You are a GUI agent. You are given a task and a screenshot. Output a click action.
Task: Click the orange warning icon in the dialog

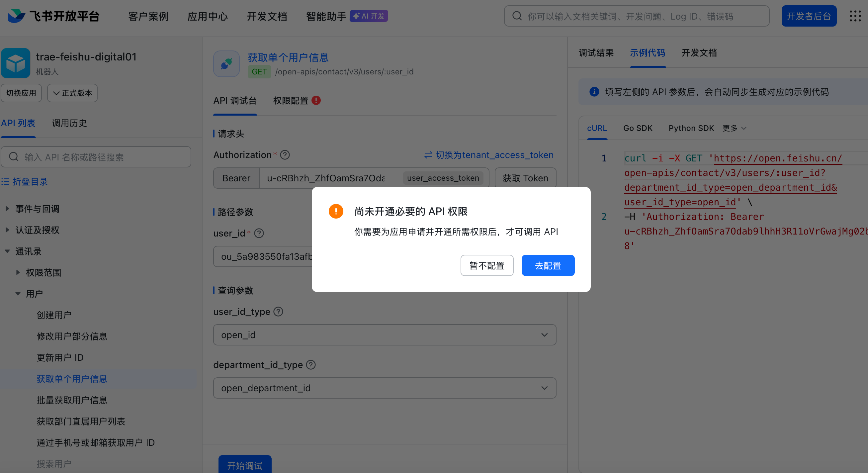[336, 211]
